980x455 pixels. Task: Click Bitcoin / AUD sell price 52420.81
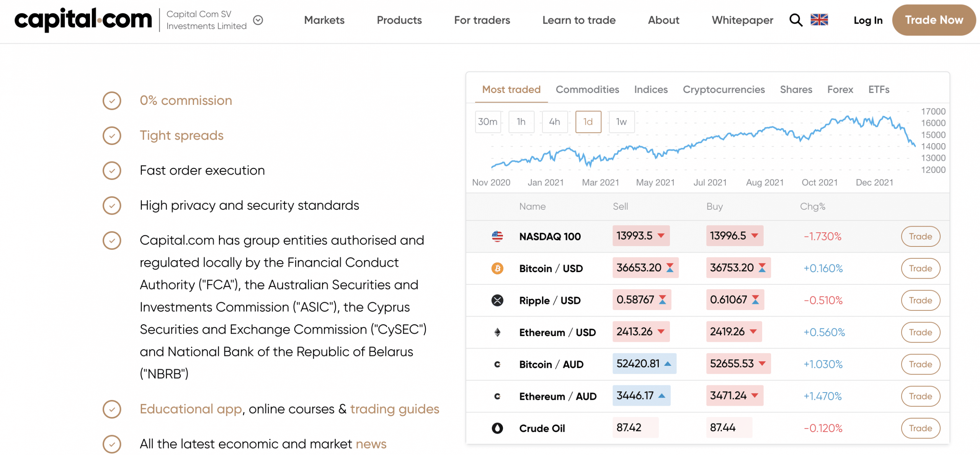tap(644, 364)
